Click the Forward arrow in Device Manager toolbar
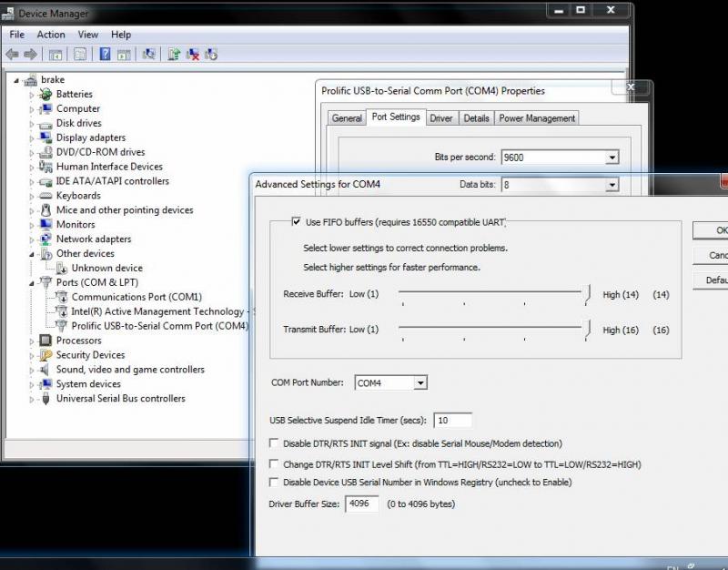 tap(30, 55)
